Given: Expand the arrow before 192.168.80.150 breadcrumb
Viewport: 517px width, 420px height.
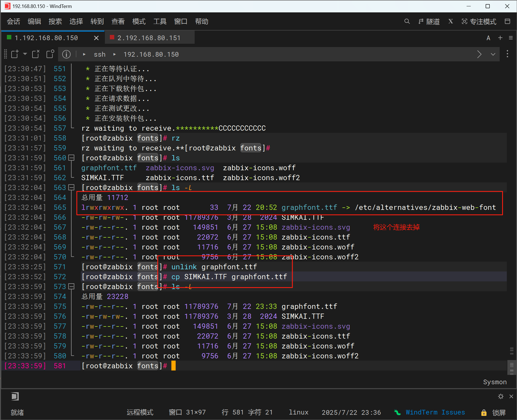Looking at the screenshot, I should pyautogui.click(x=115, y=54).
